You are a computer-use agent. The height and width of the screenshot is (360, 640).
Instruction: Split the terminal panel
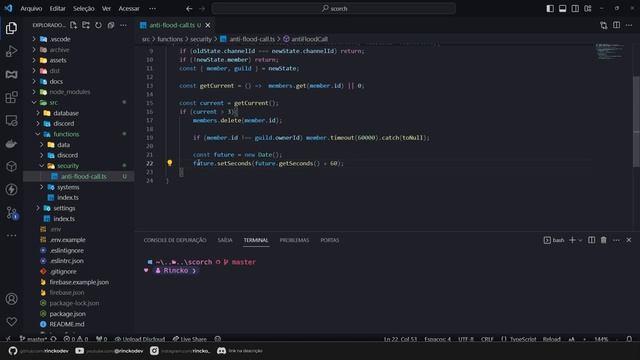591,240
